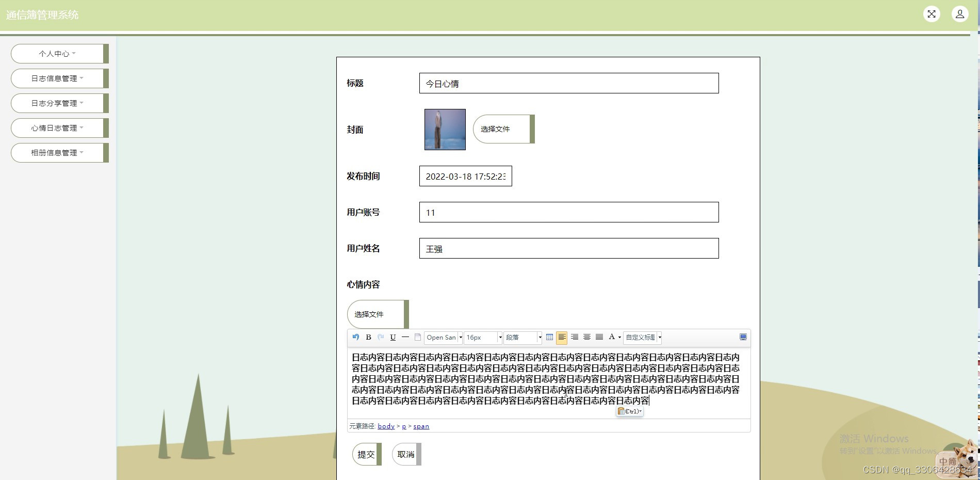Click the span link in element path
The image size is (980, 480).
click(421, 426)
